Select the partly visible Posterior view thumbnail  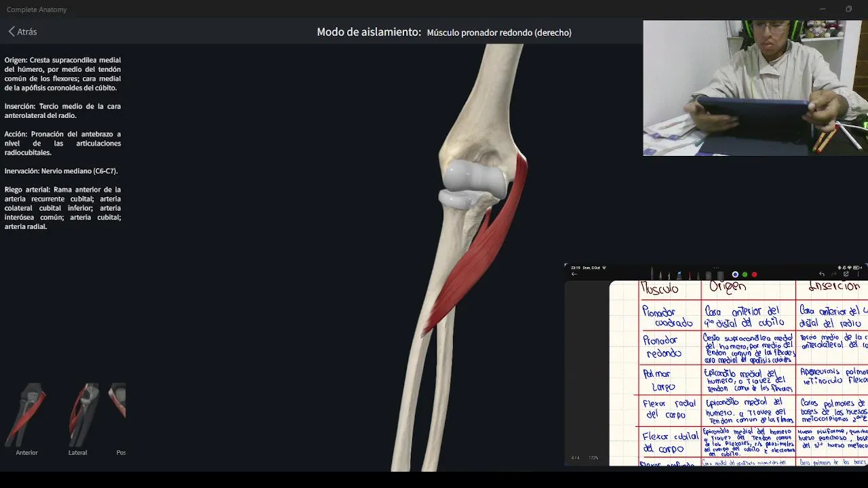click(119, 419)
